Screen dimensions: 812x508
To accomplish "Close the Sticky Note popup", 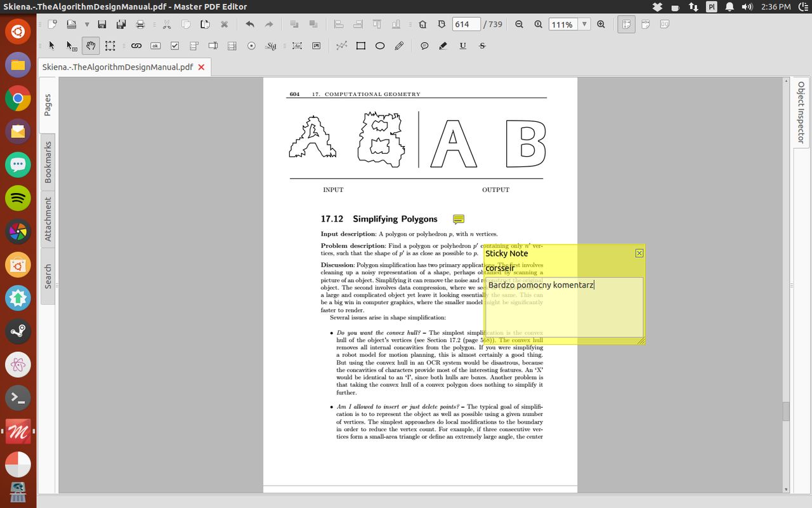I will (639, 253).
